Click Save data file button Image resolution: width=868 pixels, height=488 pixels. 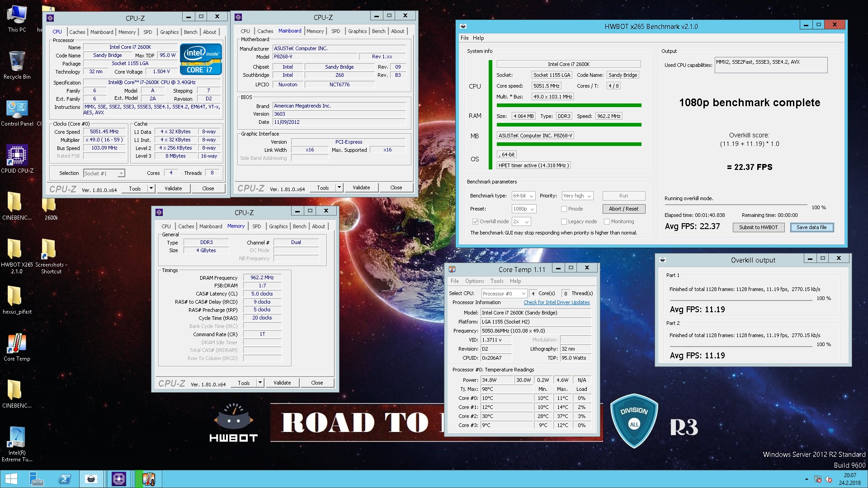click(x=811, y=227)
